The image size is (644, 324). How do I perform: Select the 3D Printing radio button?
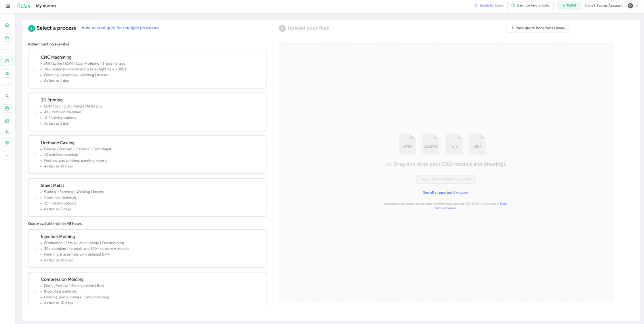[35, 113]
